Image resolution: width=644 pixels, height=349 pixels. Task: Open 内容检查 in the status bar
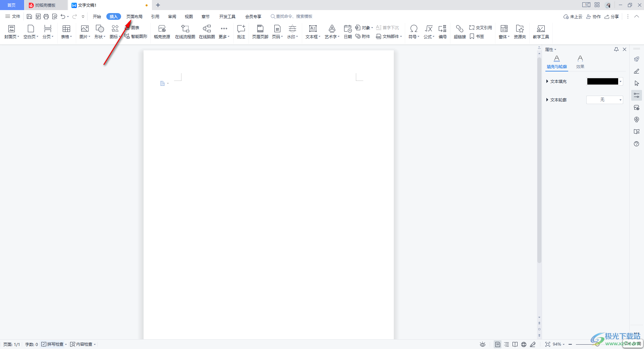click(83, 344)
